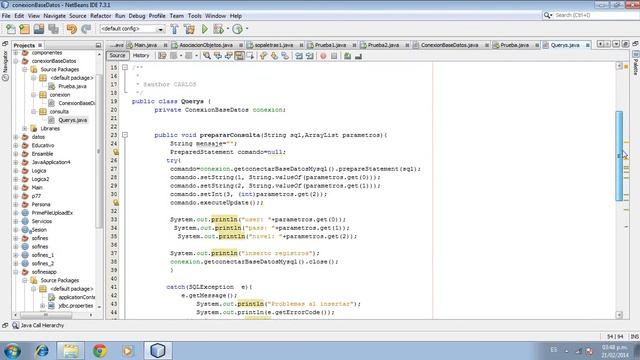Click the Profile Project clock icon
640x360 pixels.
click(237, 29)
